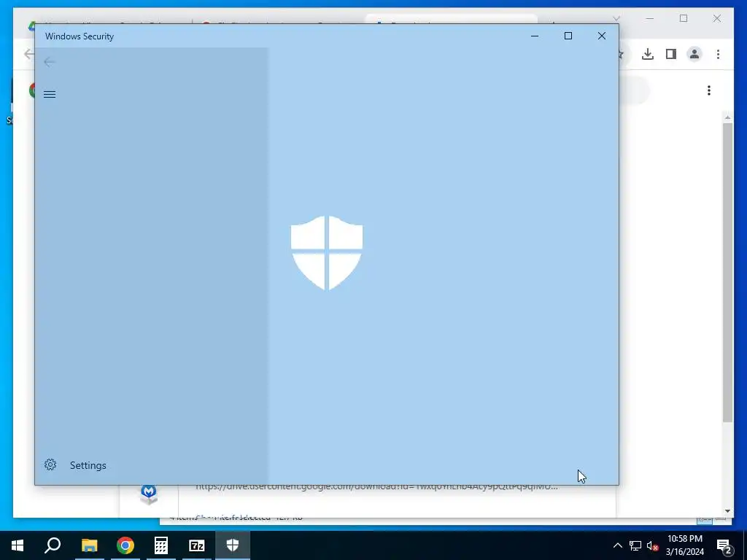Close the Windows Security window

[602, 36]
